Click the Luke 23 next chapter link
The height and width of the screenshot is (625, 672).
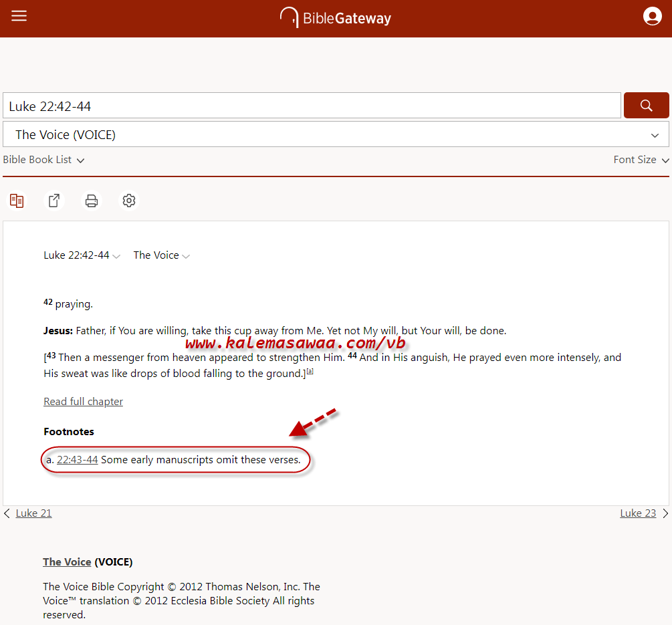click(638, 513)
